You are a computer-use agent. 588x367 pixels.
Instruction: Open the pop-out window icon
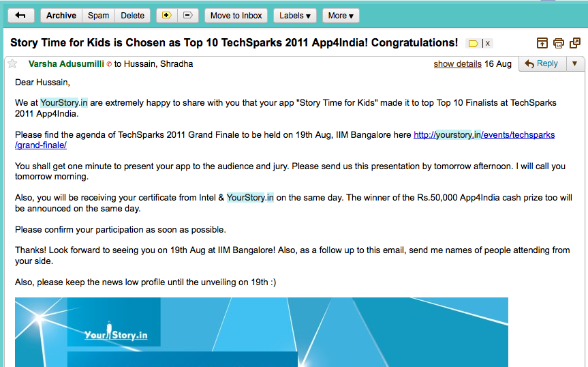[x=575, y=43]
